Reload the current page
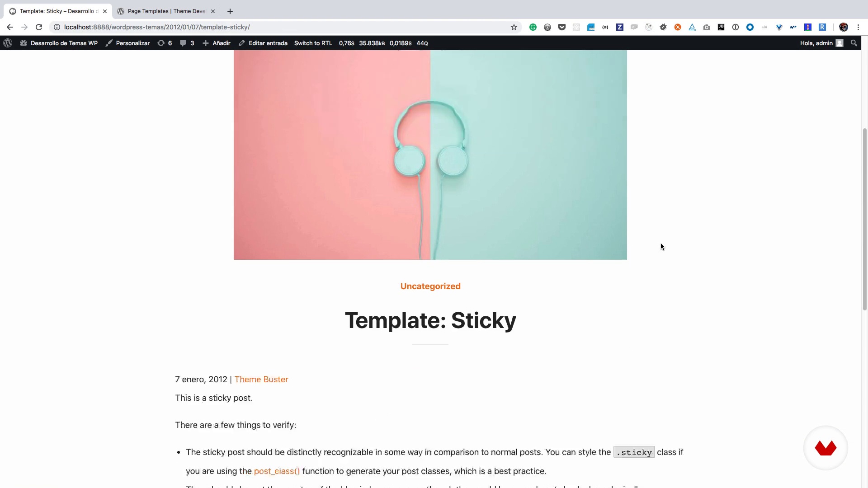This screenshot has width=868, height=488. [x=39, y=27]
